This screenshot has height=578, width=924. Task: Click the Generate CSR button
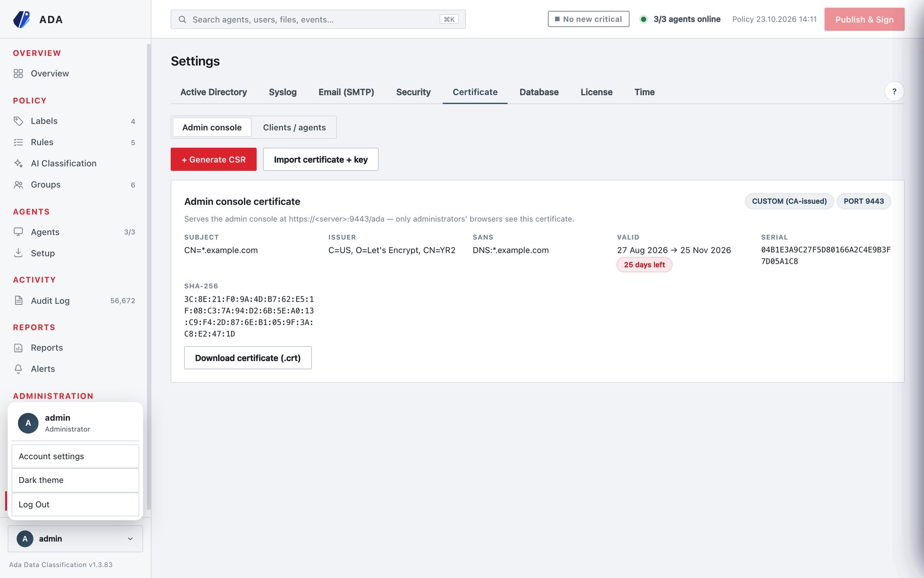pyautogui.click(x=214, y=159)
